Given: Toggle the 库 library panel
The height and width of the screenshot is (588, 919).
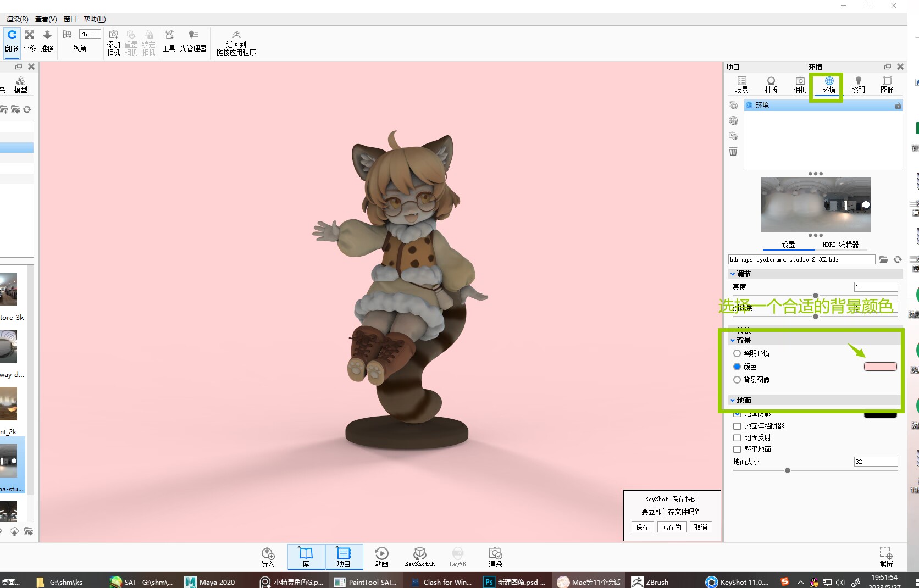Looking at the screenshot, I should point(306,557).
